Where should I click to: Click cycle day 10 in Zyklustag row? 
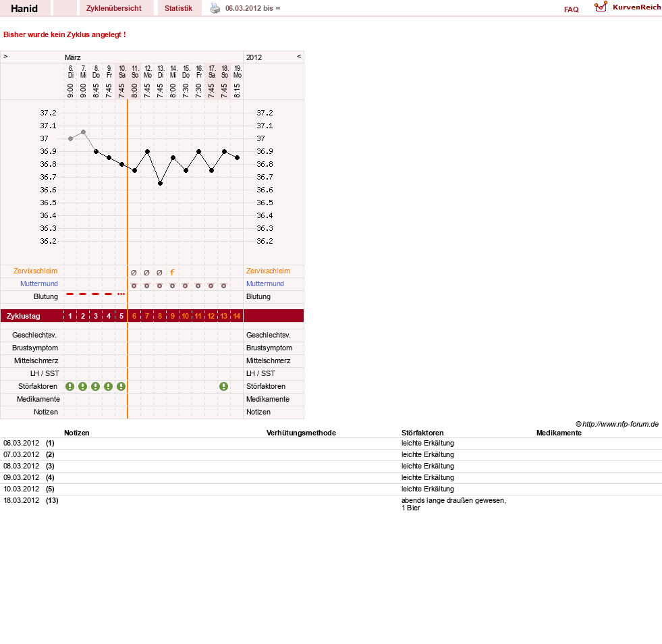click(186, 316)
